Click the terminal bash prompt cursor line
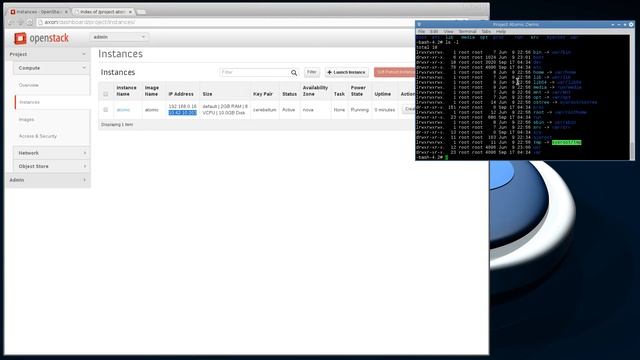Image resolution: width=640 pixels, height=360 pixels. (433, 158)
